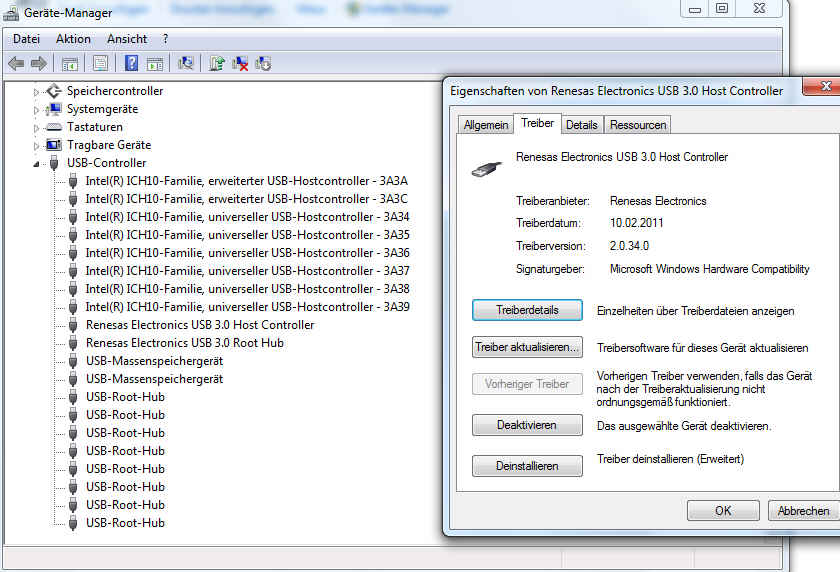The height and width of the screenshot is (572, 840).
Task: Toggle the console tree pane icon
Action: [70, 64]
